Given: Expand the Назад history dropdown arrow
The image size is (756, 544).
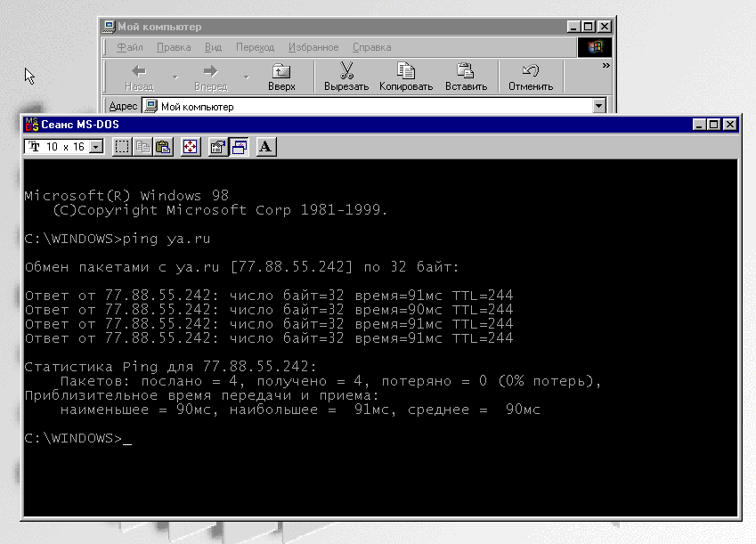Looking at the screenshot, I should [175, 77].
